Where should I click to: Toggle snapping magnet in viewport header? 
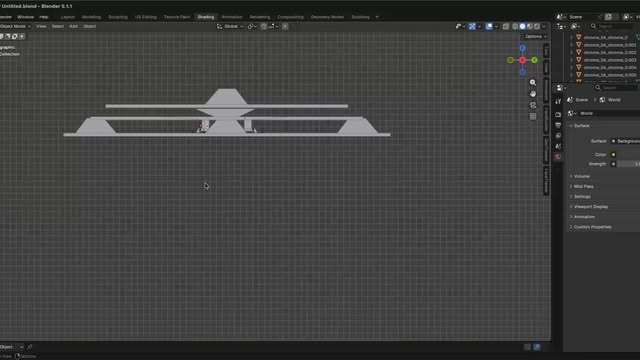(x=264, y=27)
